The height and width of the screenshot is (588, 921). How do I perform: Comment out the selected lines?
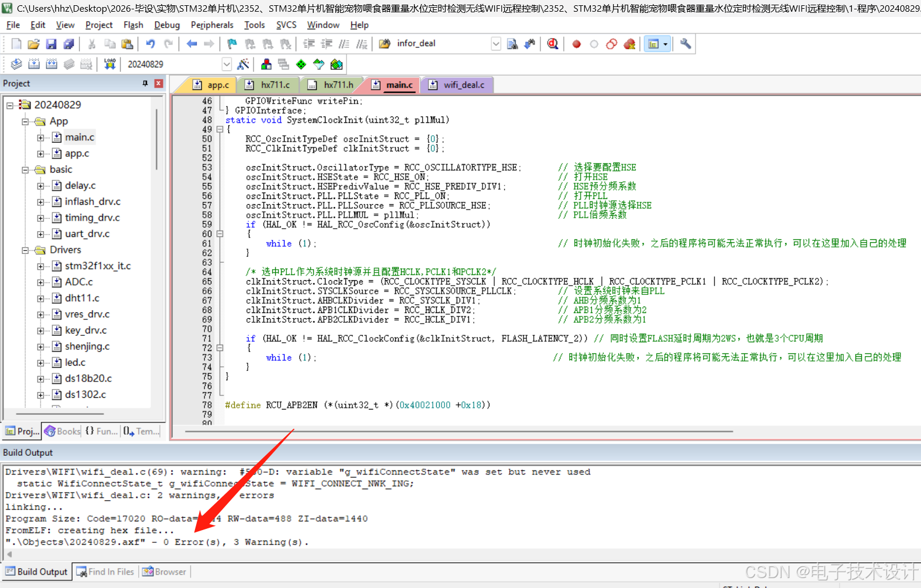pyautogui.click(x=344, y=44)
